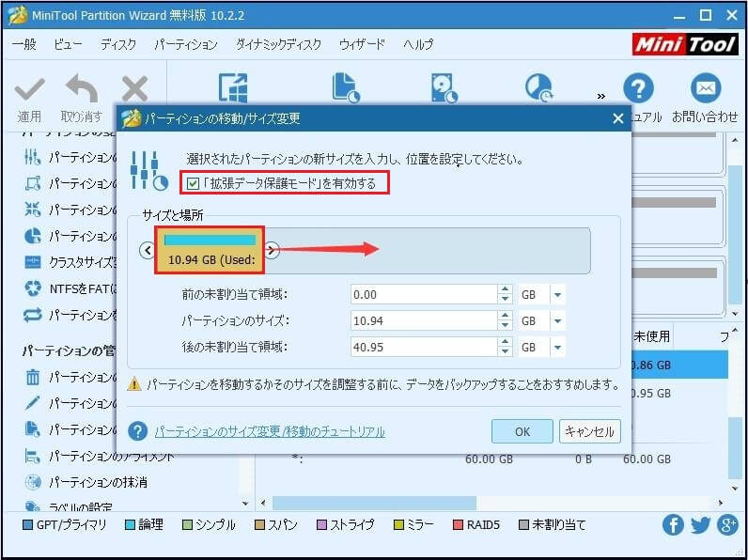Click the 60.00 GB unallocated row

point(491,459)
